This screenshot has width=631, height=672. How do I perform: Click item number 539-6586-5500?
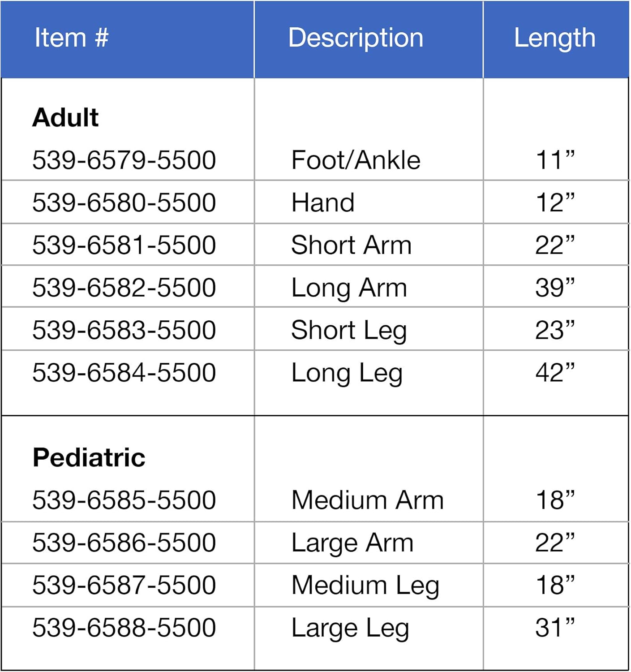point(124,543)
